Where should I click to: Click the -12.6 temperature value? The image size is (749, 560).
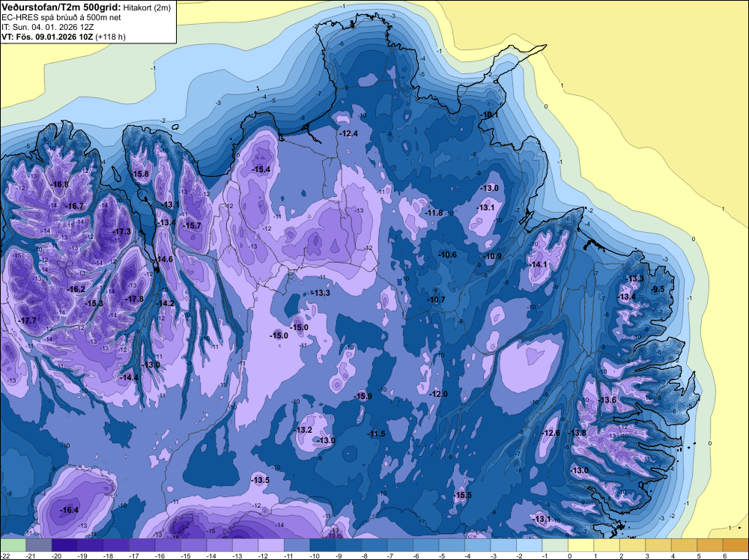551,433
